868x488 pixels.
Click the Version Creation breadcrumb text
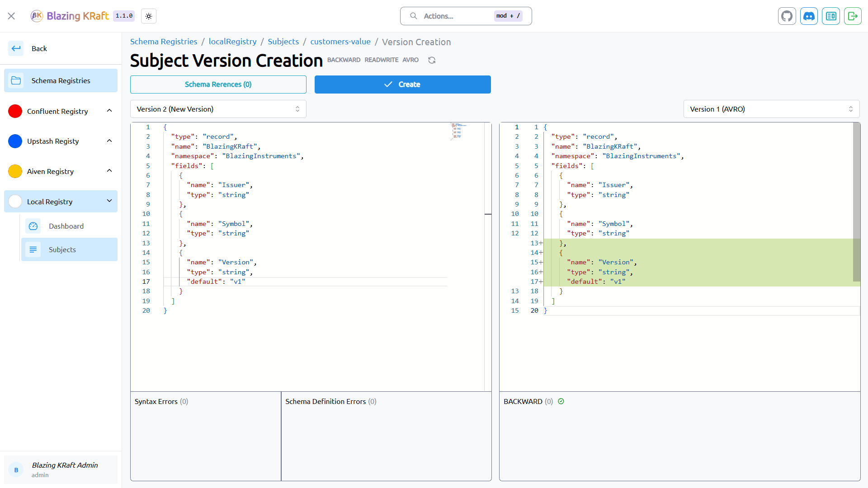(x=416, y=42)
